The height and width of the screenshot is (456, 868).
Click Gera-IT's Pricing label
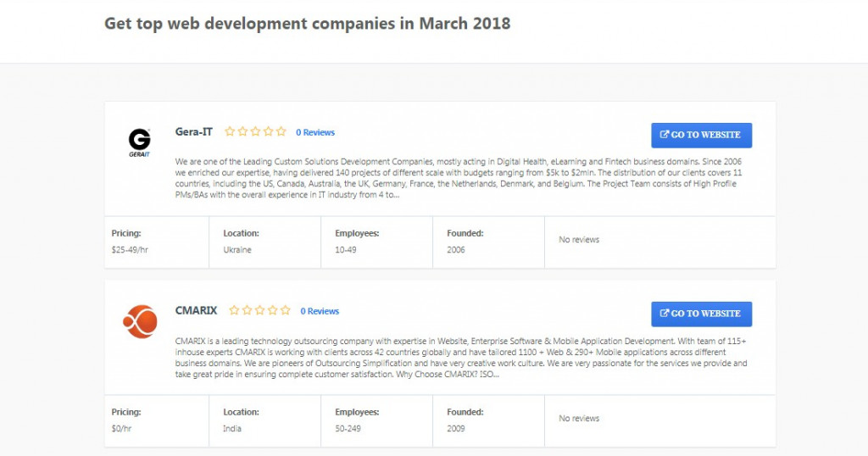126,234
